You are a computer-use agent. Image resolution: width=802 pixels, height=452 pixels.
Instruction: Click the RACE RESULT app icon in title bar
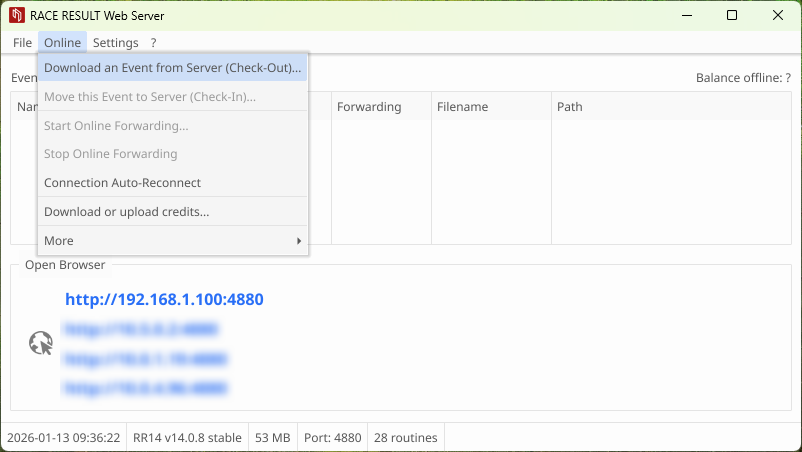16,16
